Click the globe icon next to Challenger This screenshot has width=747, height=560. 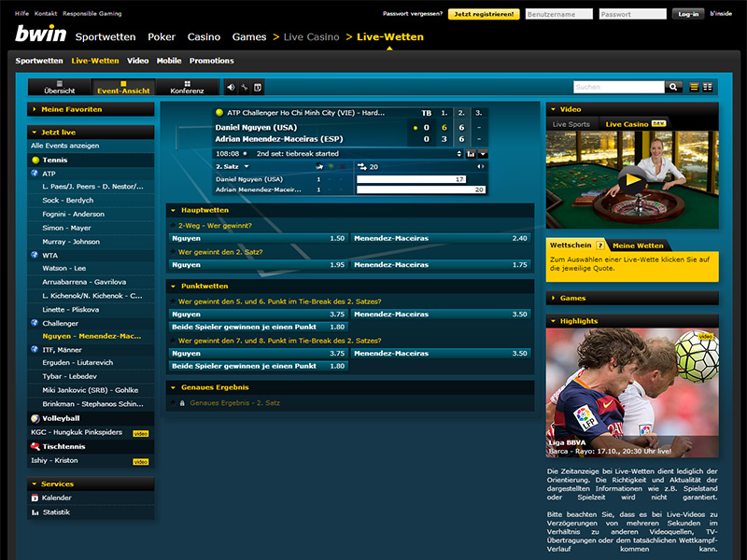pyautogui.click(x=35, y=323)
